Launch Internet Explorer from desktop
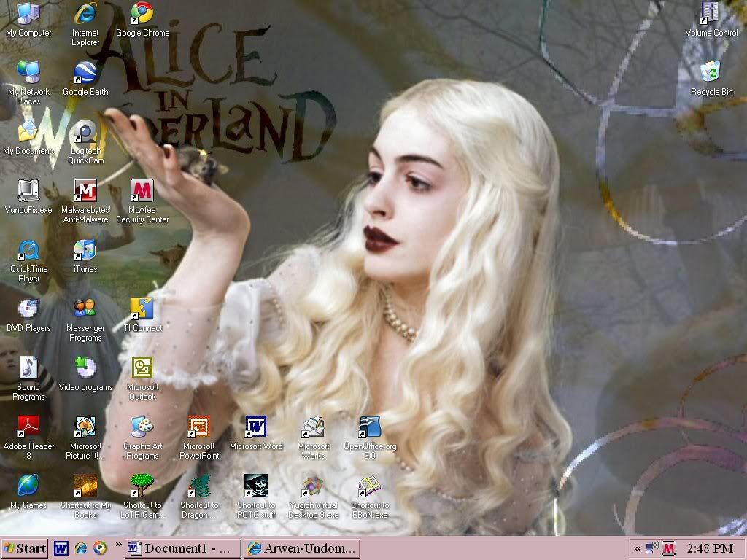747x560 pixels. pos(85,25)
